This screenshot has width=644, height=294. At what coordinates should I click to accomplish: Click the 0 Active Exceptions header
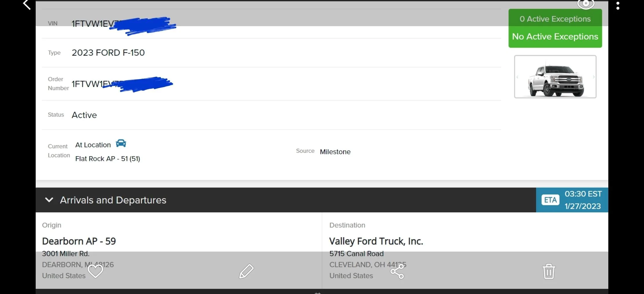point(555,19)
